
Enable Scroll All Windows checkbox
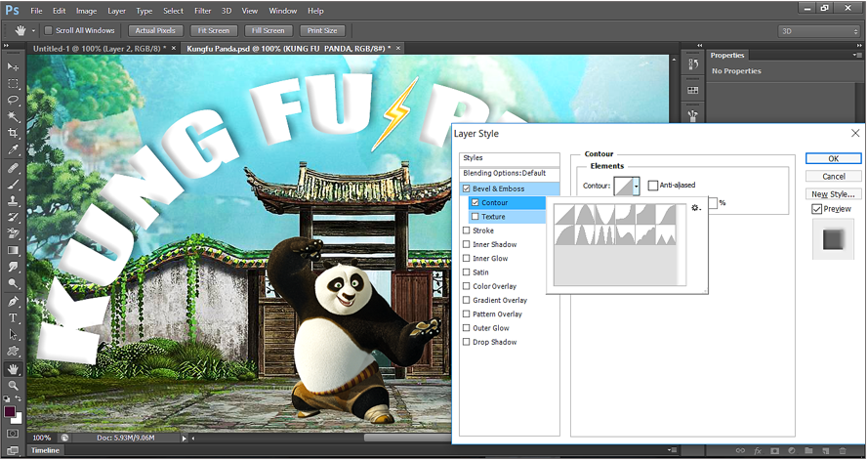(48, 30)
